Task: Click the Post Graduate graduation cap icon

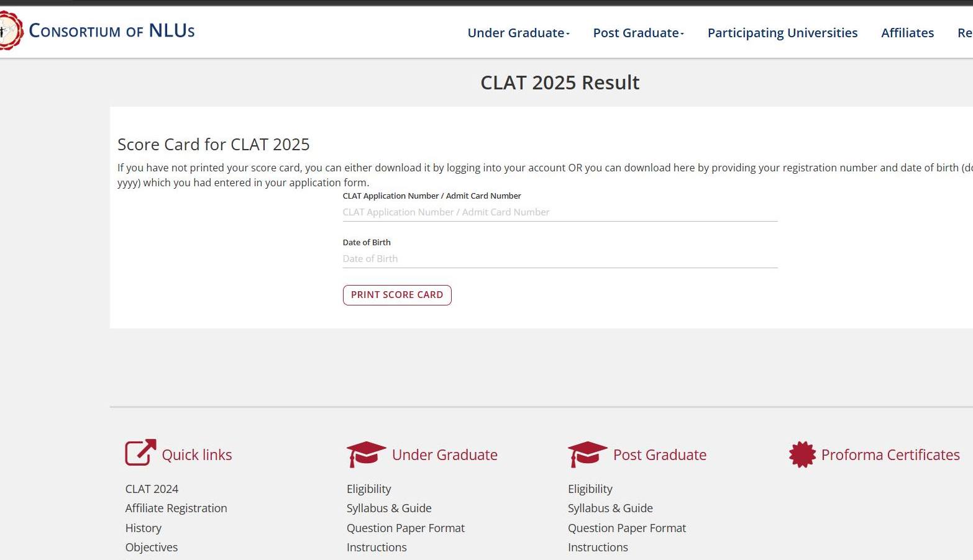Action: coord(587,454)
